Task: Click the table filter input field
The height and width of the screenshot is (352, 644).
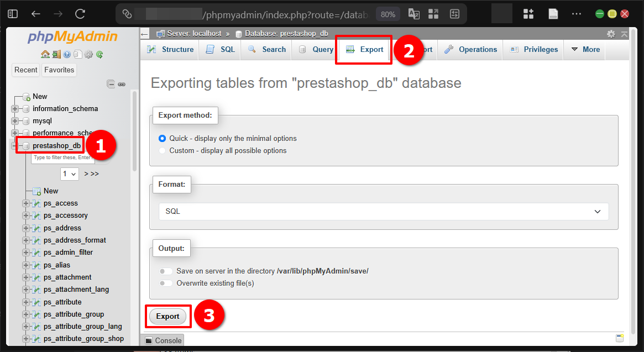Action: coord(62,157)
